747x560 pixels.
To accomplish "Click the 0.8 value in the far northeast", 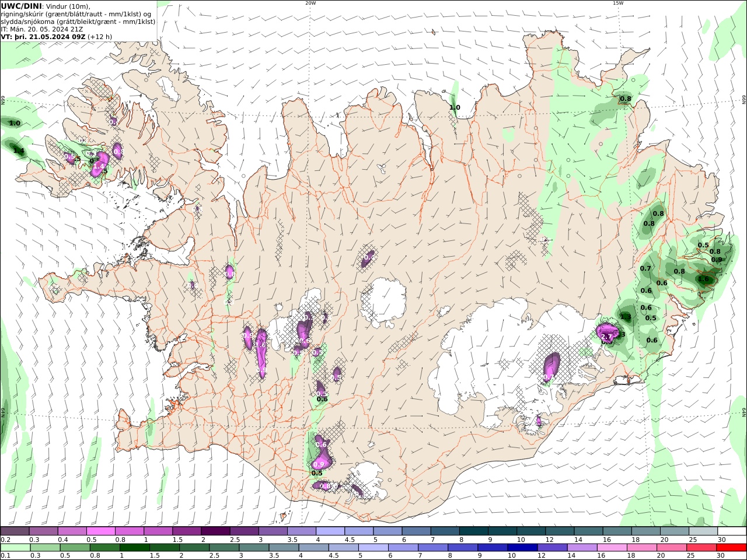I will tap(626, 99).
